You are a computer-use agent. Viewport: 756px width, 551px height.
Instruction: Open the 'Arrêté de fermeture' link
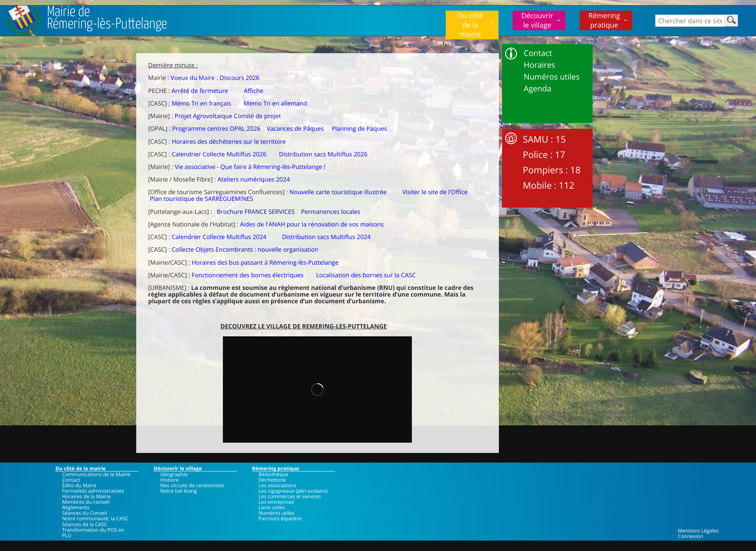200,91
